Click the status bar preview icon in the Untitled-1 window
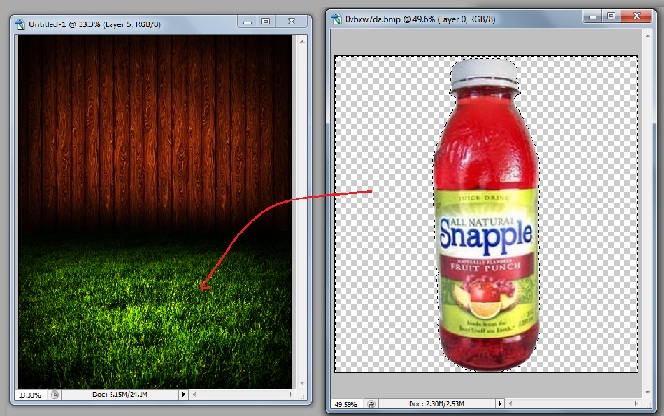The image size is (664, 416). click(x=55, y=395)
